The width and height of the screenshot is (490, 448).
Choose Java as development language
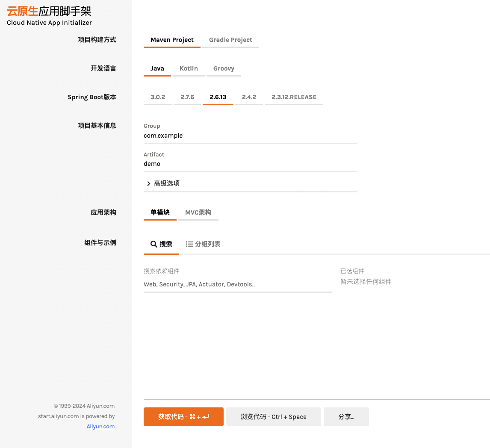click(x=157, y=69)
